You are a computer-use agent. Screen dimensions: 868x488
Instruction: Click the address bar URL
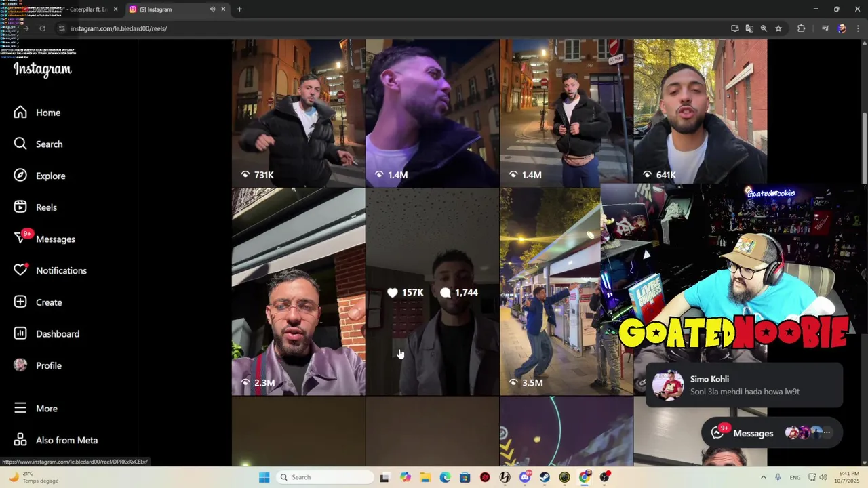[119, 28]
